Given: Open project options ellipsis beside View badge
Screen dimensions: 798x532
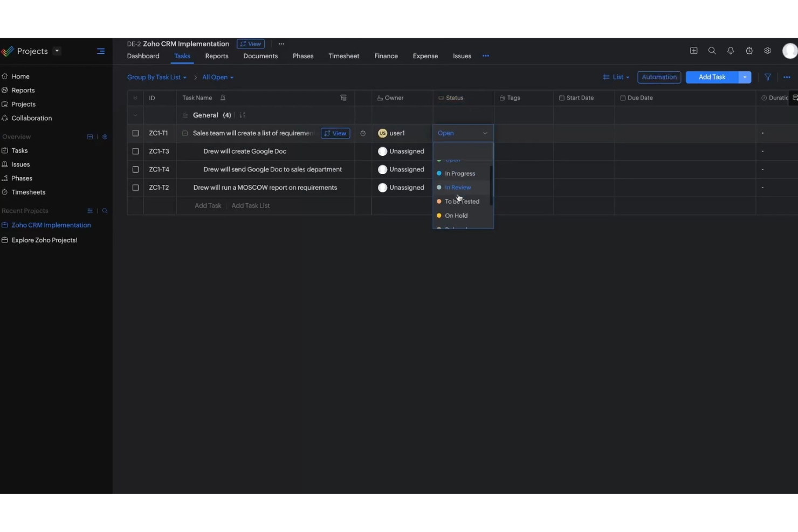Looking at the screenshot, I should 281,44.
